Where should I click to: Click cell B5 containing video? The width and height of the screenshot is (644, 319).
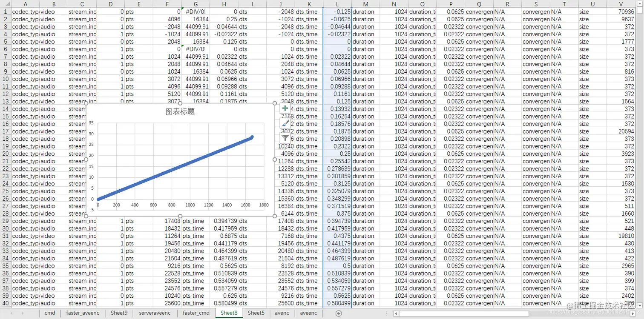[x=53, y=42]
